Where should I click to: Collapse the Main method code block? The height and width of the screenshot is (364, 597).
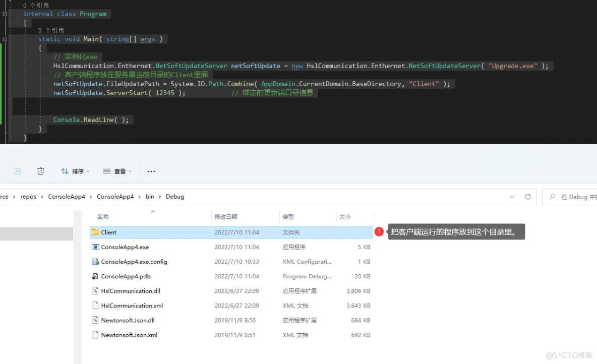pos(5,39)
